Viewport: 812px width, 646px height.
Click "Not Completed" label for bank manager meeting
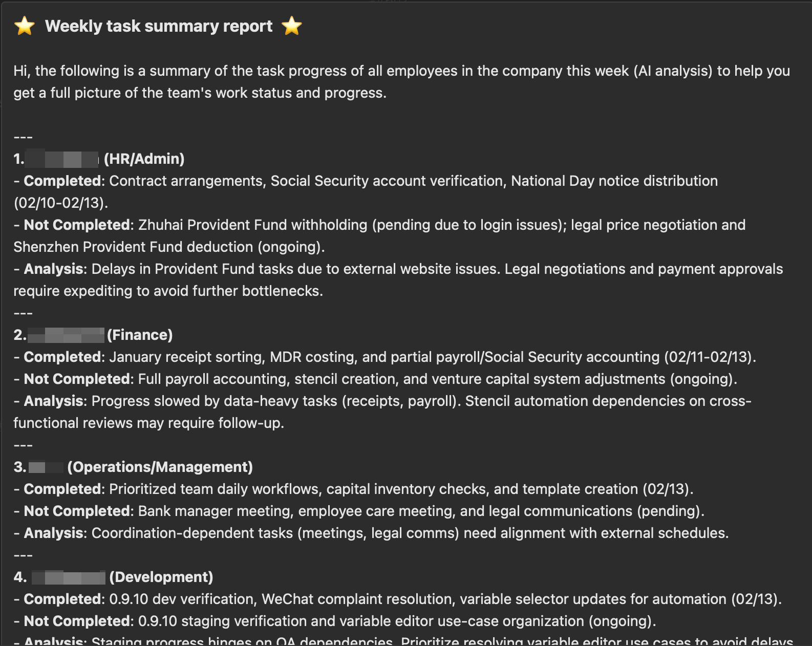[x=77, y=511]
